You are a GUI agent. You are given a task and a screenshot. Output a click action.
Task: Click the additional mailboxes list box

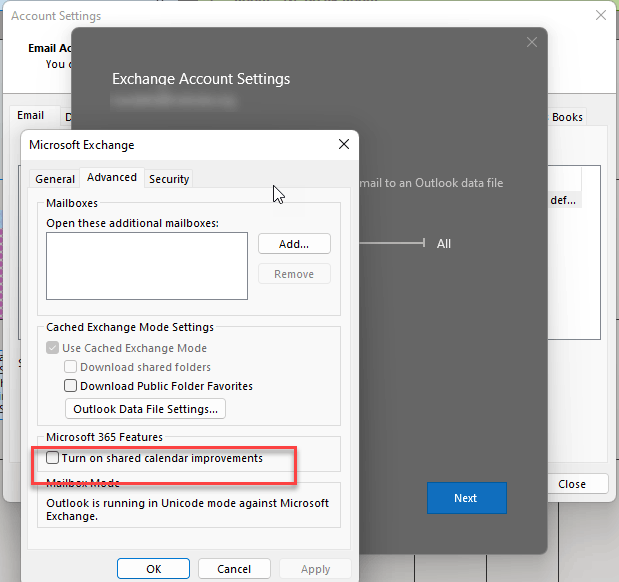coord(147,266)
